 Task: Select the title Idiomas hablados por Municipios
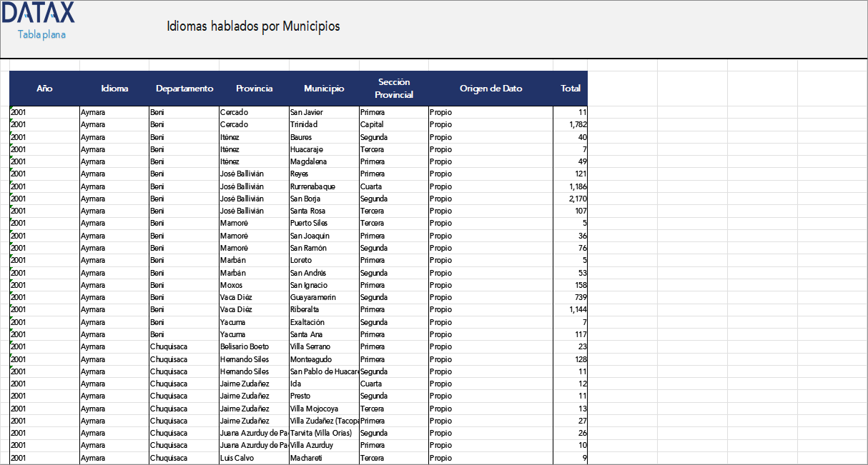[253, 26]
